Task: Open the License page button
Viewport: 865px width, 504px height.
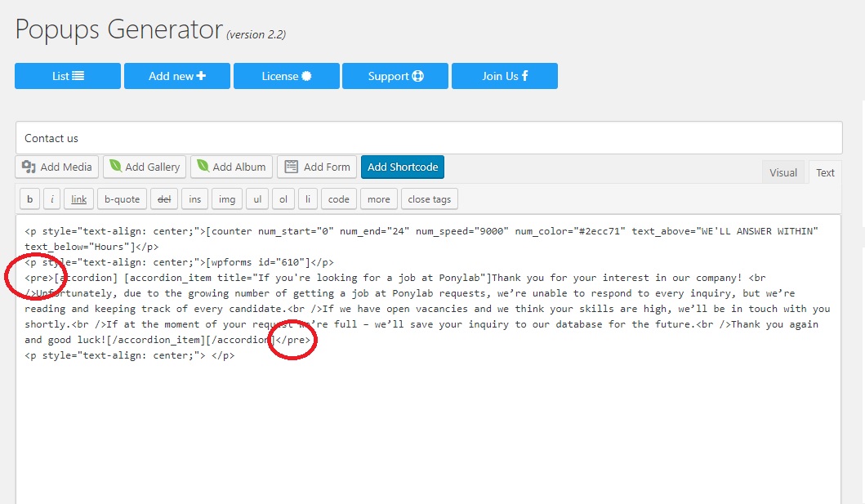Action: click(287, 76)
